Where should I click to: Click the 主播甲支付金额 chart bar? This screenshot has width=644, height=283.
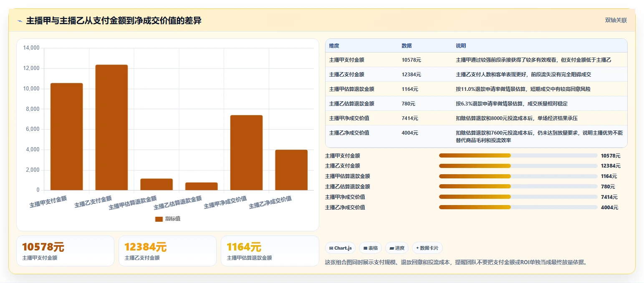click(67, 137)
